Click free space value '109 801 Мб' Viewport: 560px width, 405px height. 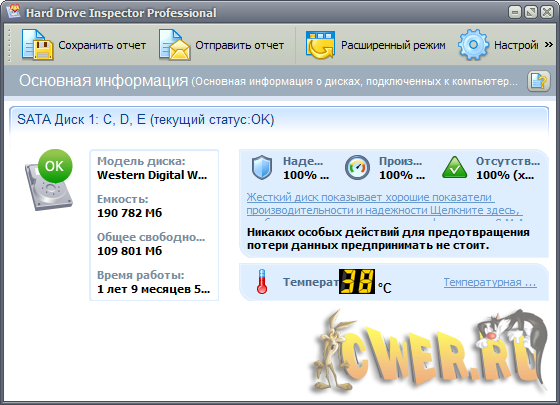pos(130,251)
